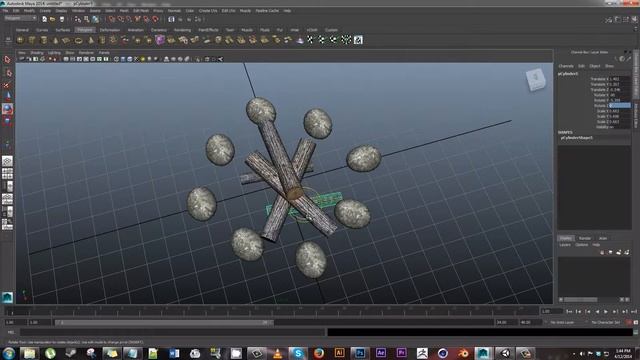Toggle Snap to points

click(129, 19)
